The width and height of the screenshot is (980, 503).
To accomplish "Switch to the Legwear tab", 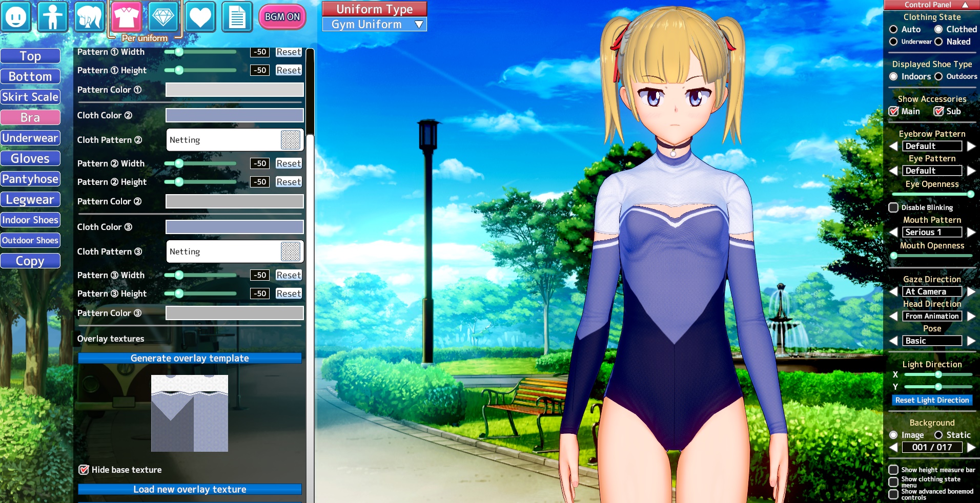I will [x=30, y=199].
